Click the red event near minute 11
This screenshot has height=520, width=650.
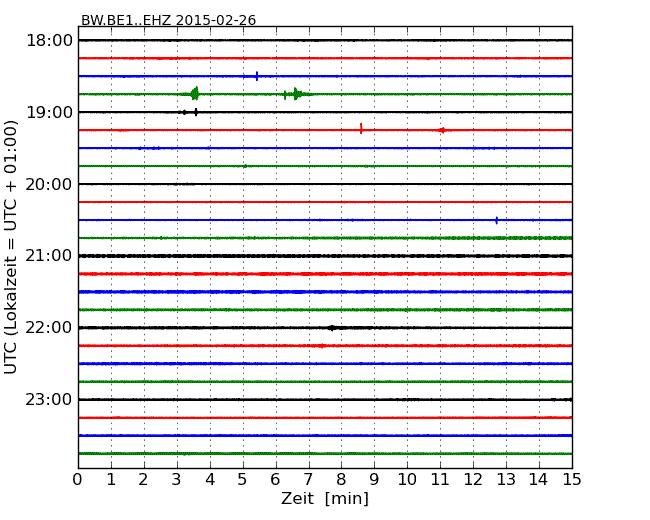pos(442,130)
